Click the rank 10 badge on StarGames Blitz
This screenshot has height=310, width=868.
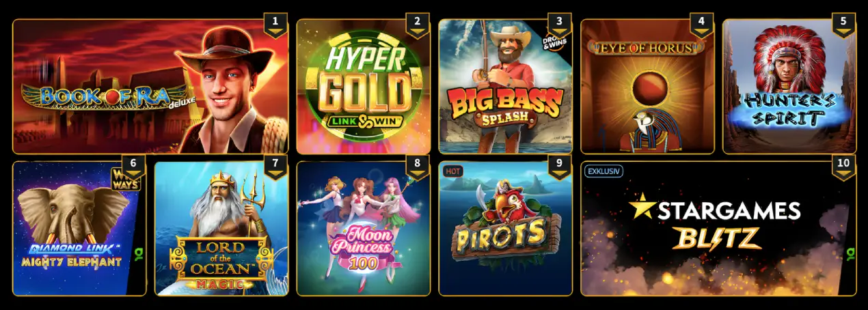point(843,167)
